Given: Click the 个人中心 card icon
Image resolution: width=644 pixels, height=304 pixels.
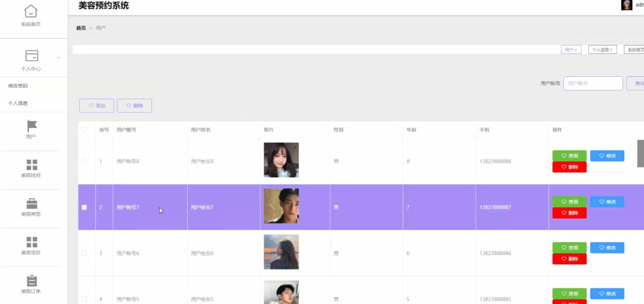Looking at the screenshot, I should point(32,56).
